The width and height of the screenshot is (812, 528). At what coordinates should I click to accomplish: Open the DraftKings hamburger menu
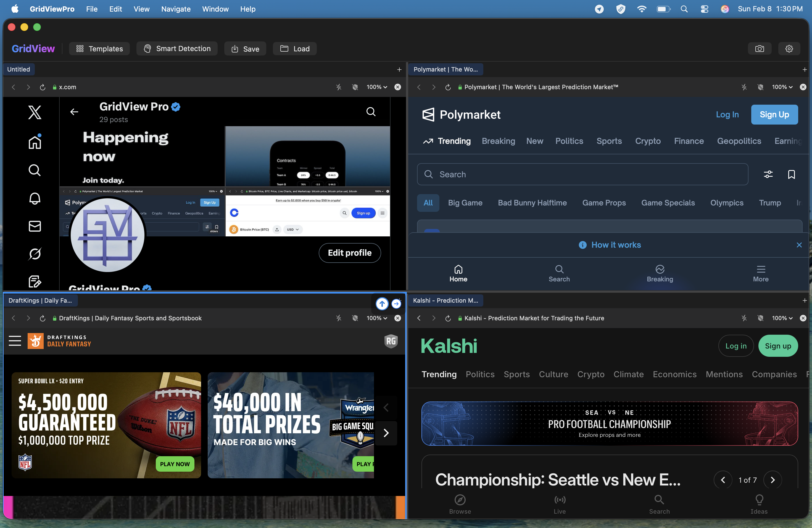pyautogui.click(x=15, y=341)
